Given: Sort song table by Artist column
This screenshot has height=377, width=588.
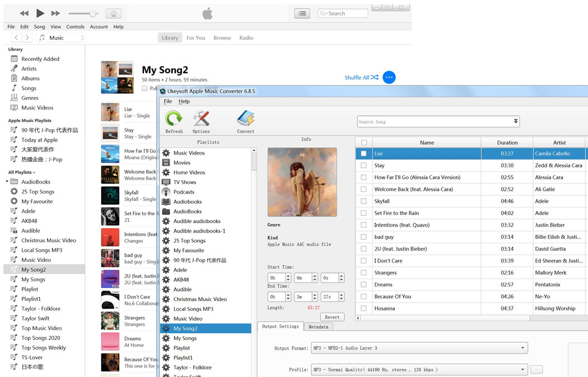Looking at the screenshot, I should click(559, 142).
